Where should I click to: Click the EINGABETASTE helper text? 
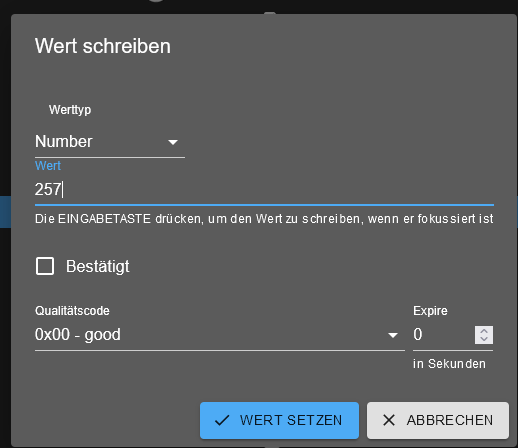tap(264, 219)
